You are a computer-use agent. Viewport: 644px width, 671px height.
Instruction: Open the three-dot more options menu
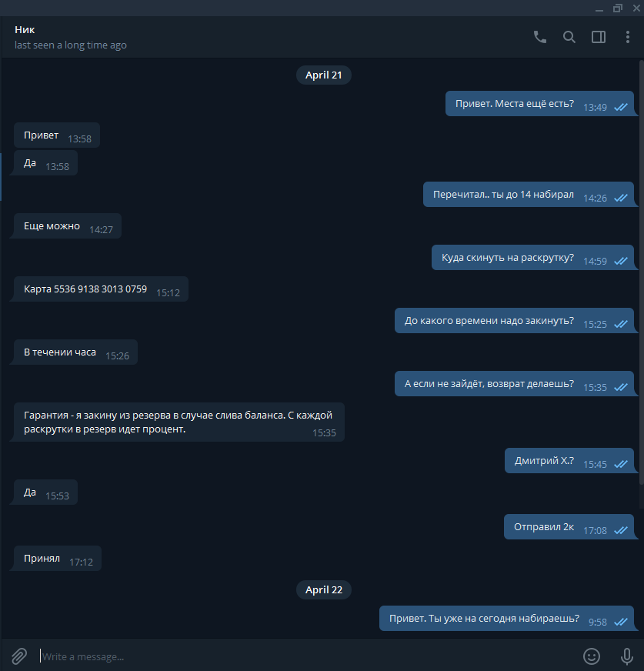coord(627,37)
